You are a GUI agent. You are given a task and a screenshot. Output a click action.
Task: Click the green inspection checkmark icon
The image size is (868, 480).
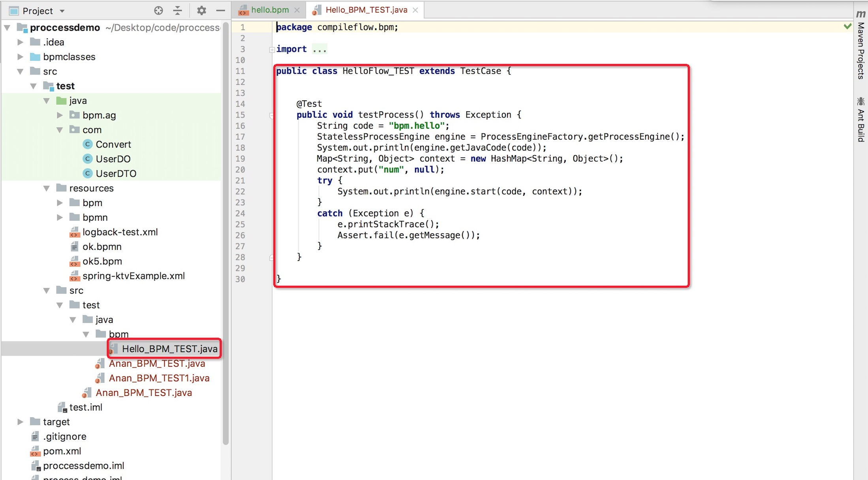point(847,26)
